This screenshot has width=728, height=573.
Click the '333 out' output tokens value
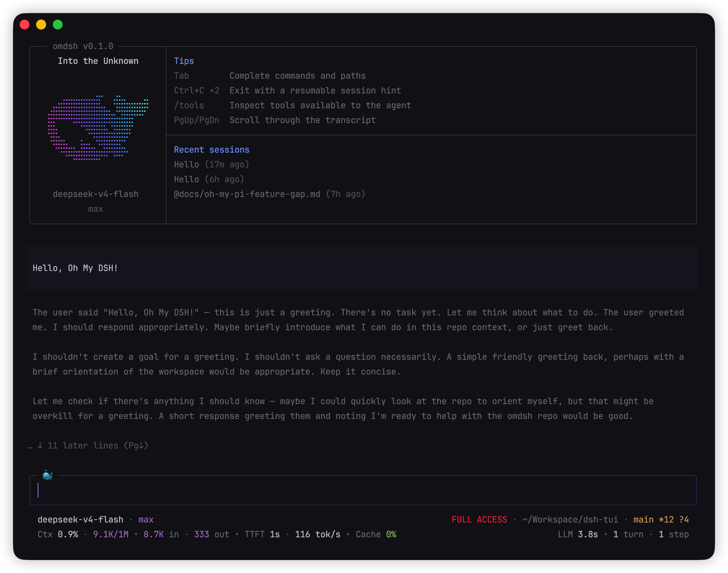click(x=212, y=534)
